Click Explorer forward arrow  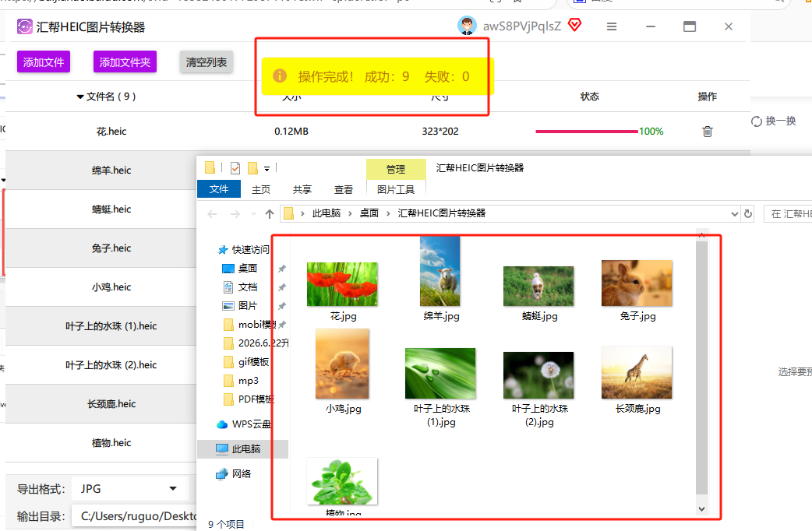[x=235, y=214]
